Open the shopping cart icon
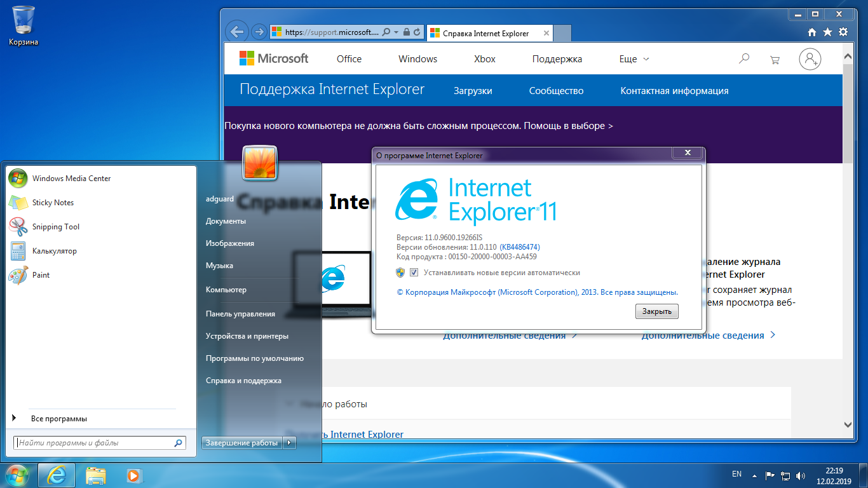The width and height of the screenshot is (868, 488). coord(775,60)
